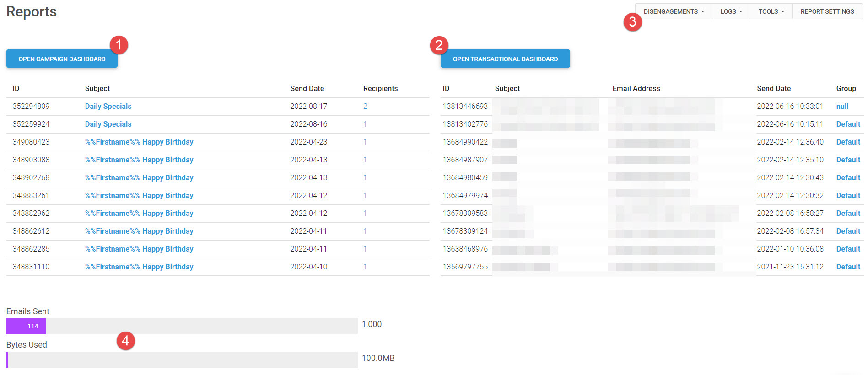Click the Emails Sent purple progress bar
This screenshot has height=375, width=868.
[x=27, y=326]
